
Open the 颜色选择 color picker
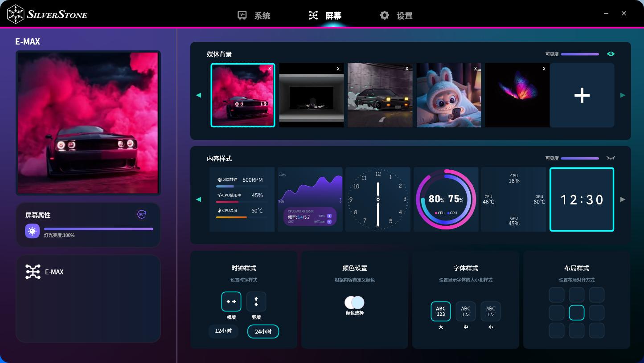(355, 303)
